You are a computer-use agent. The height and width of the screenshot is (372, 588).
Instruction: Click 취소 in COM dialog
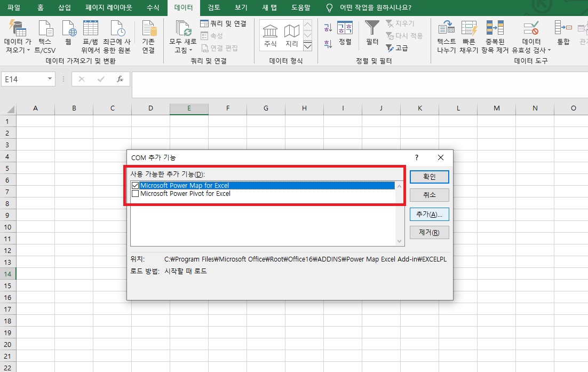430,195
